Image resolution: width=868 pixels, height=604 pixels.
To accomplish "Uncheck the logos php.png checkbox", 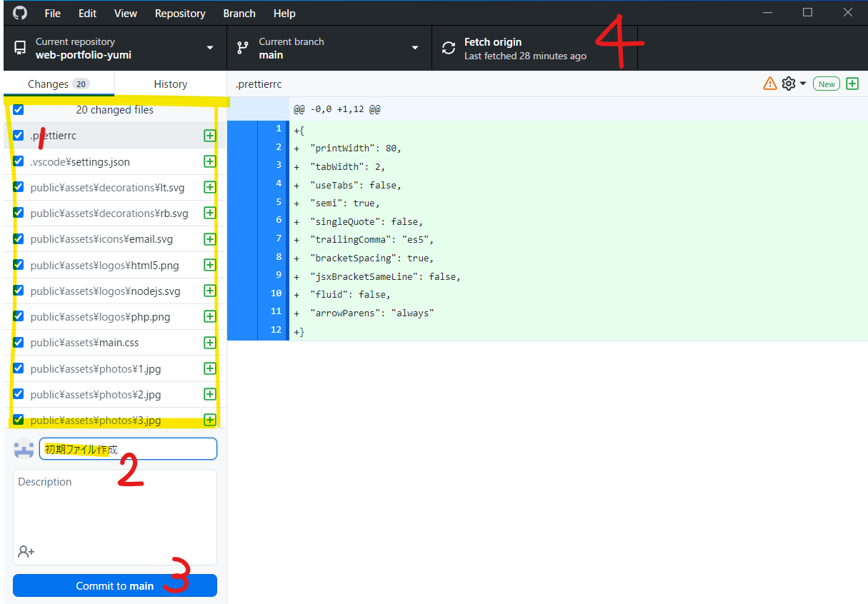I will pyautogui.click(x=19, y=316).
